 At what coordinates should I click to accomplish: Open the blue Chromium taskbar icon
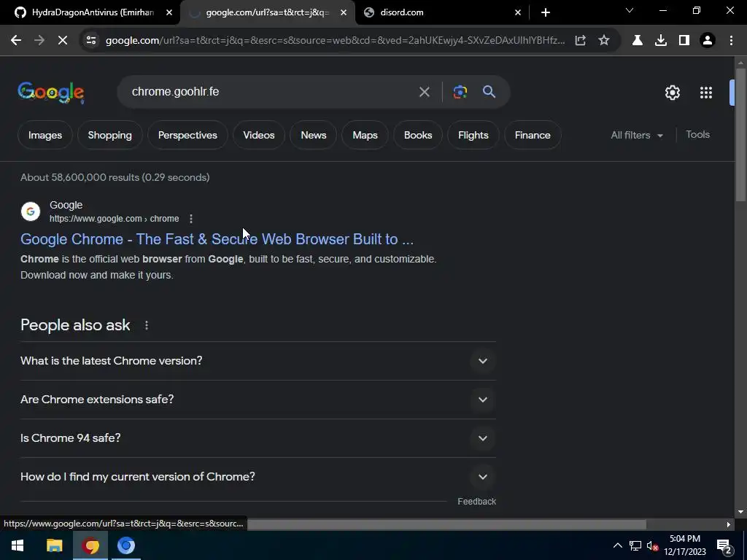[x=126, y=545]
